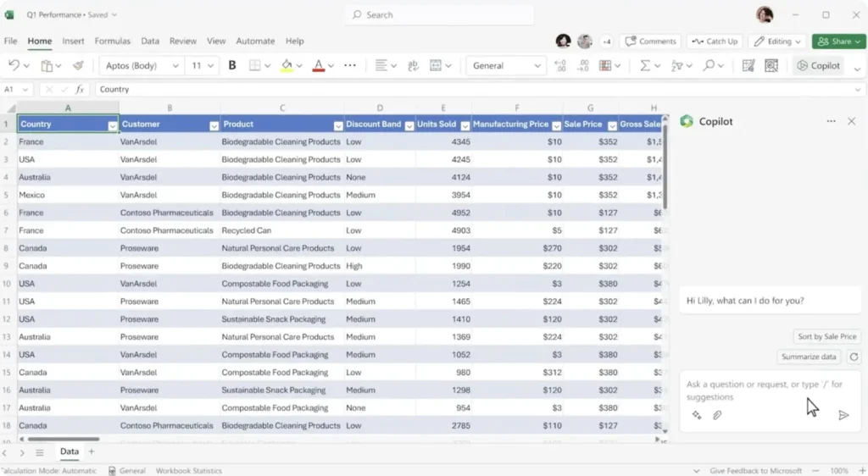Open the font size 11 dropdown

[211, 66]
